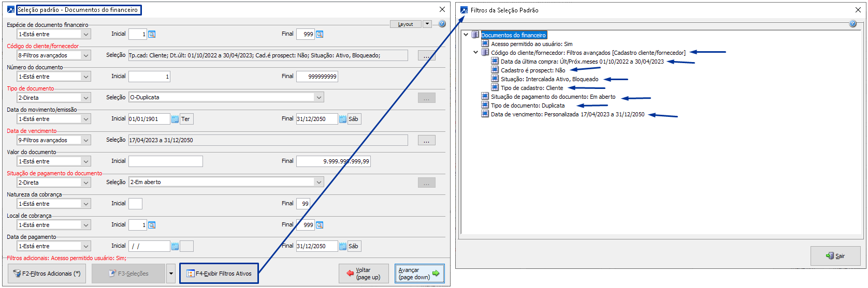Click emissão Inicial date field 01/01/1901
This screenshot has width=868, height=288.
[149, 119]
